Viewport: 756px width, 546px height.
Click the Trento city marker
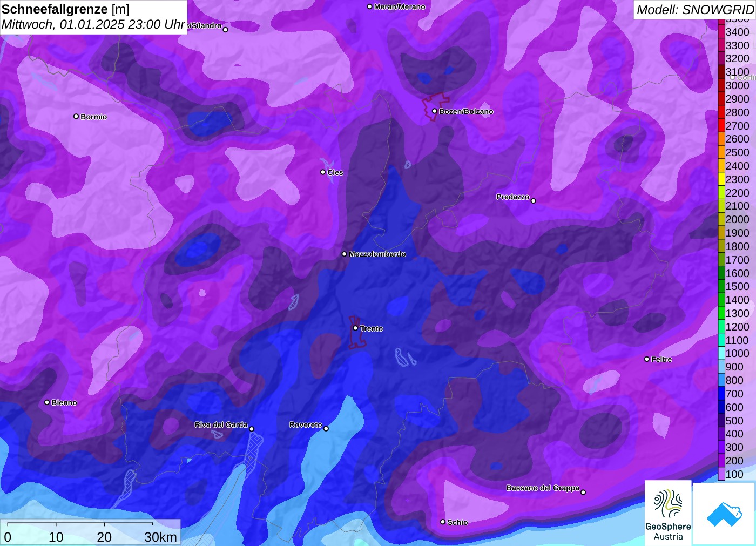click(355, 328)
